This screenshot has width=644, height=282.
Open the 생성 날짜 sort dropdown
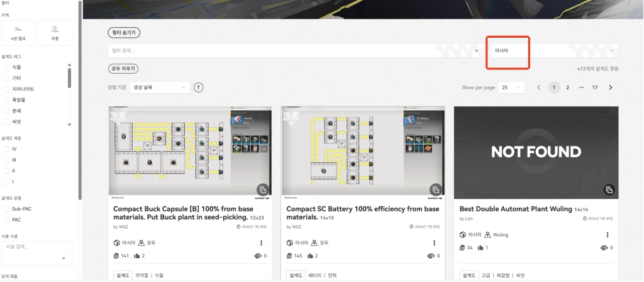click(158, 87)
